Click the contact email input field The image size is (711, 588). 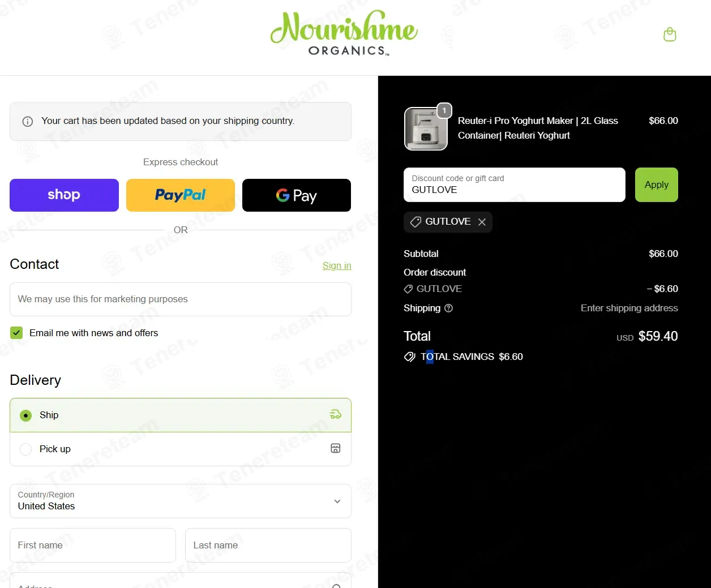[181, 299]
